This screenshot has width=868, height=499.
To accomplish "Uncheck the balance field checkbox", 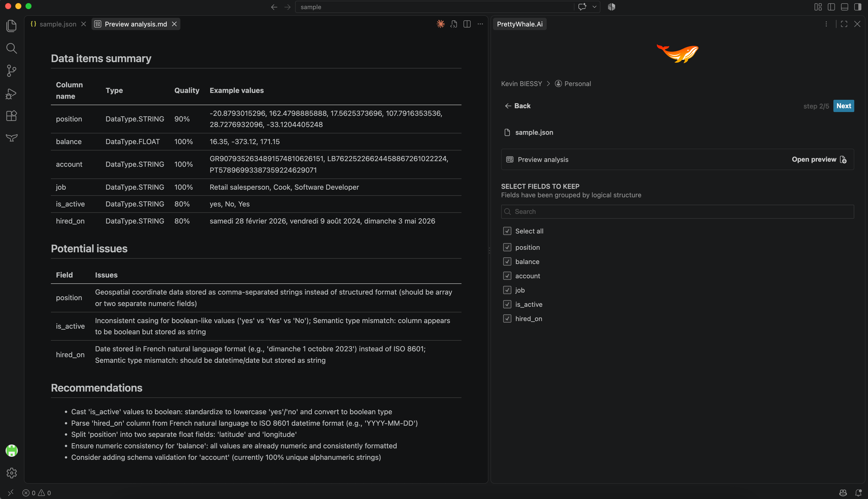I will tap(507, 261).
